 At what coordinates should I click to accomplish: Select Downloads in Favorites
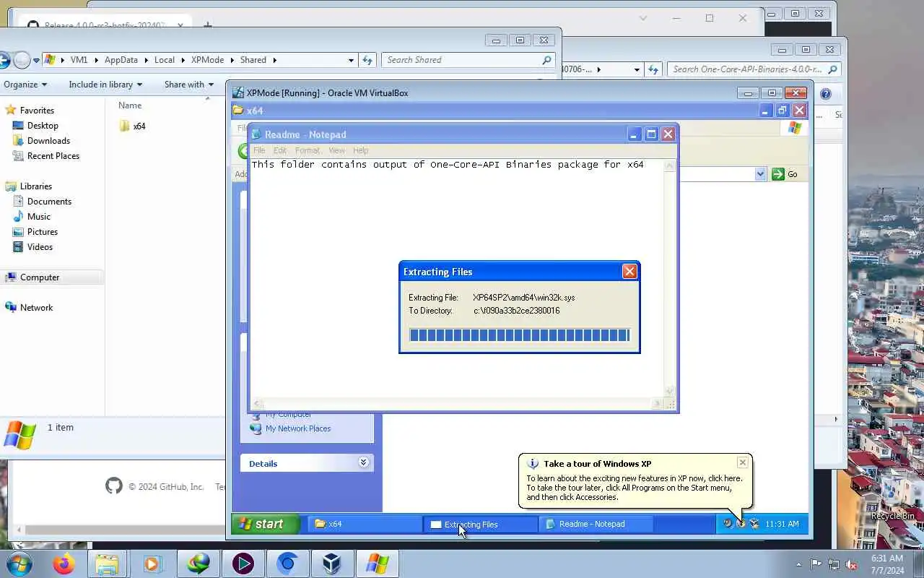click(48, 141)
